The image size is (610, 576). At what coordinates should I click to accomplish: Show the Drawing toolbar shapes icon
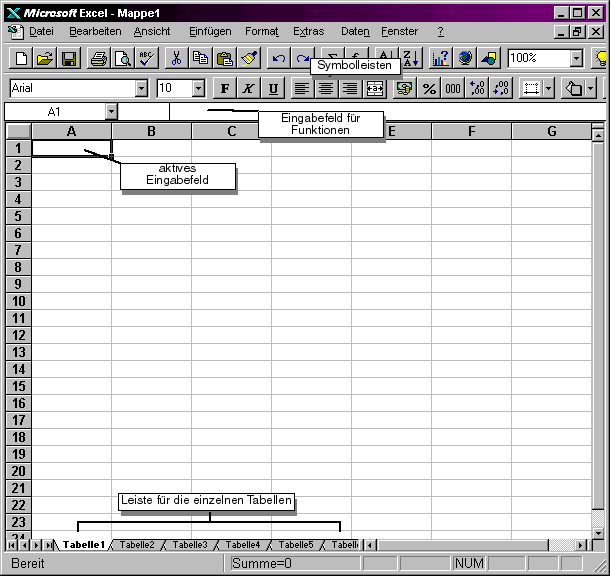(489, 58)
